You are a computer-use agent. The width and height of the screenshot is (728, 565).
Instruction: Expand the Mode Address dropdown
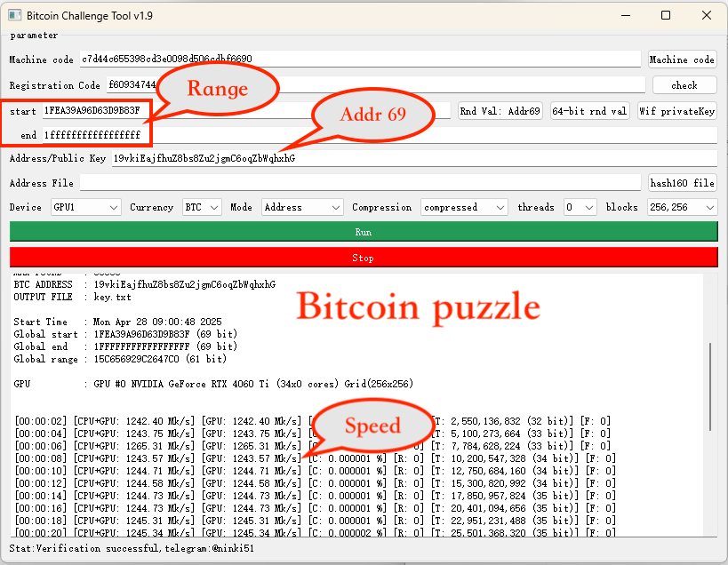tap(302, 207)
